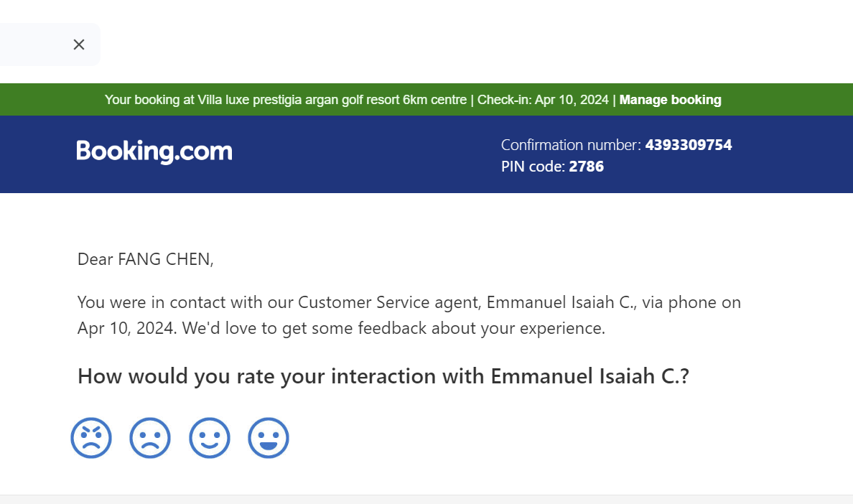This screenshot has height=504, width=853.
Task: Choose the slightly smiling face rating
Action: (210, 438)
